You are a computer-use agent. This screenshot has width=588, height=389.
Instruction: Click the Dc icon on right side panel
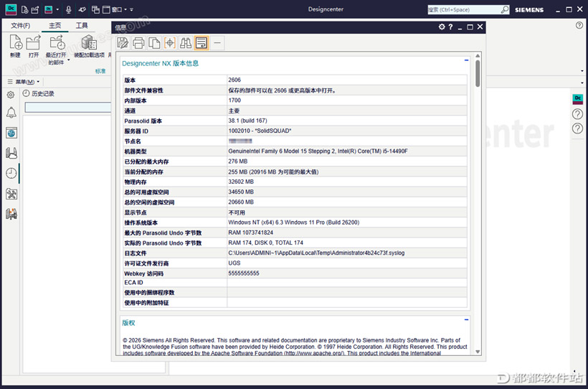[577, 99]
